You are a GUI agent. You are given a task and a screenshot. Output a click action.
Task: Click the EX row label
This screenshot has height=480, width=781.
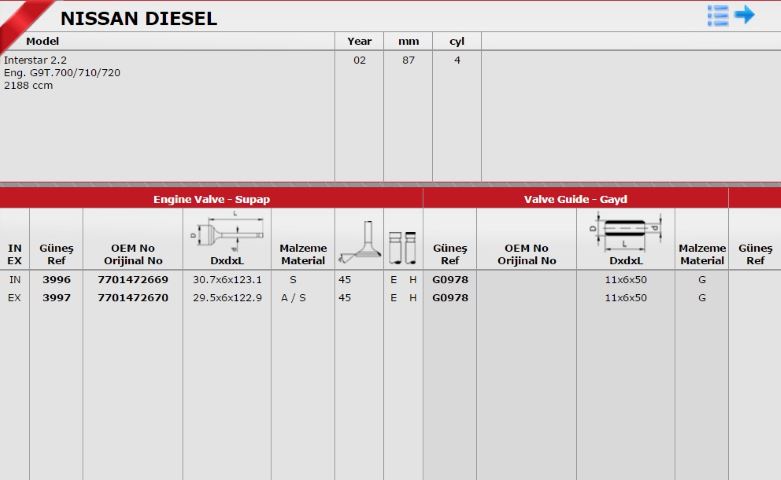point(14,297)
